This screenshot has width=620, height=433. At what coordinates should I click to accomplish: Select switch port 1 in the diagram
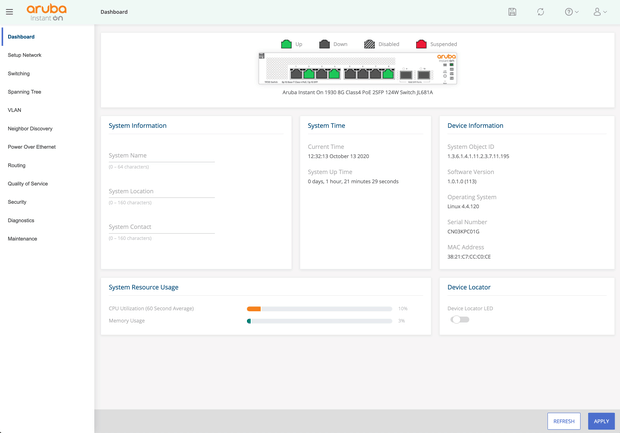point(296,73)
